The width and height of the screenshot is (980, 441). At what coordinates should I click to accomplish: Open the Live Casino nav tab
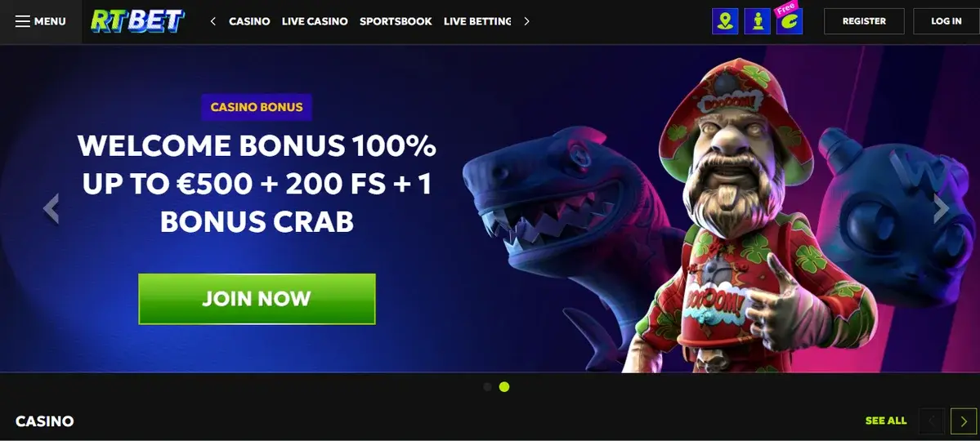(315, 21)
